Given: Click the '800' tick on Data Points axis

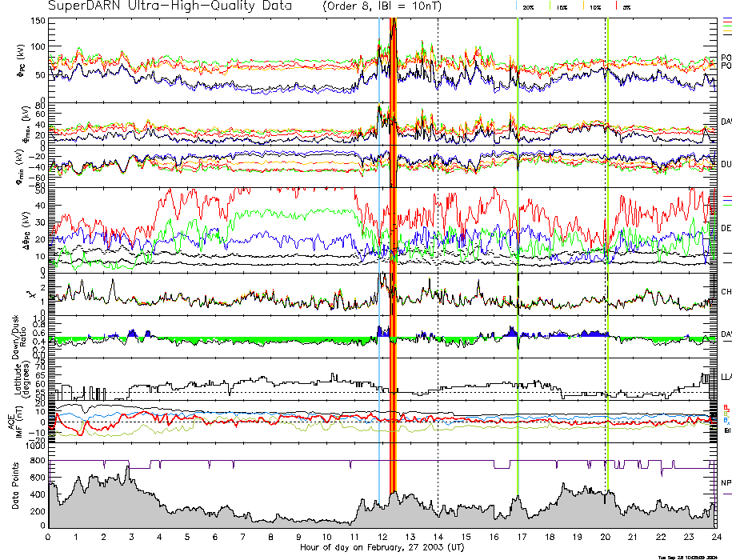Looking at the screenshot, I should 38,461.
